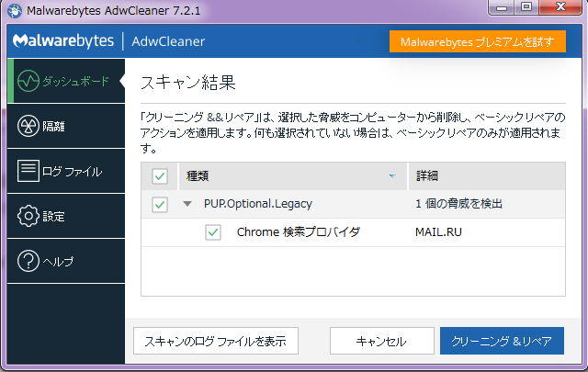The image size is (588, 372).
Task: Open the 隔離 sidebar tab
Action: (x=66, y=126)
